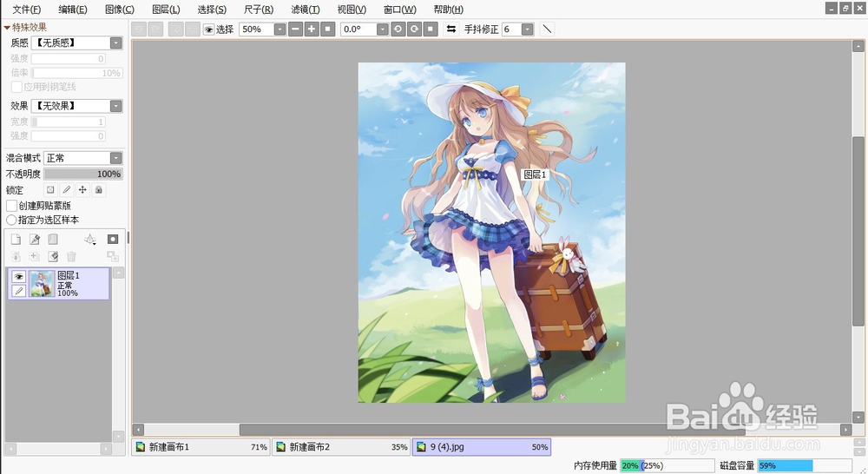Open the triangle ruler icon in layer panel
This screenshot has width=868, height=474.
point(89,240)
